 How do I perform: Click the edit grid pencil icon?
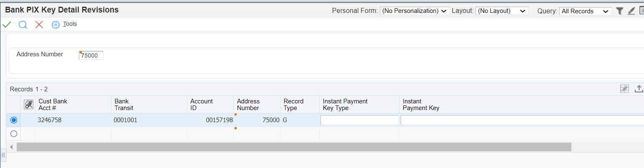pyautogui.click(x=624, y=89)
